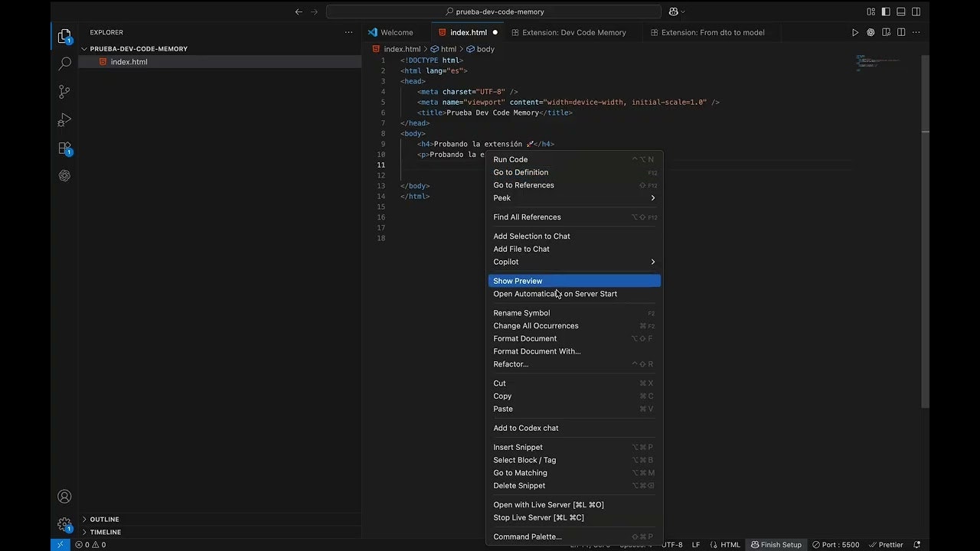Image resolution: width=980 pixels, height=551 pixels.
Task: Go back with the navigation arrow
Action: pos(299,11)
